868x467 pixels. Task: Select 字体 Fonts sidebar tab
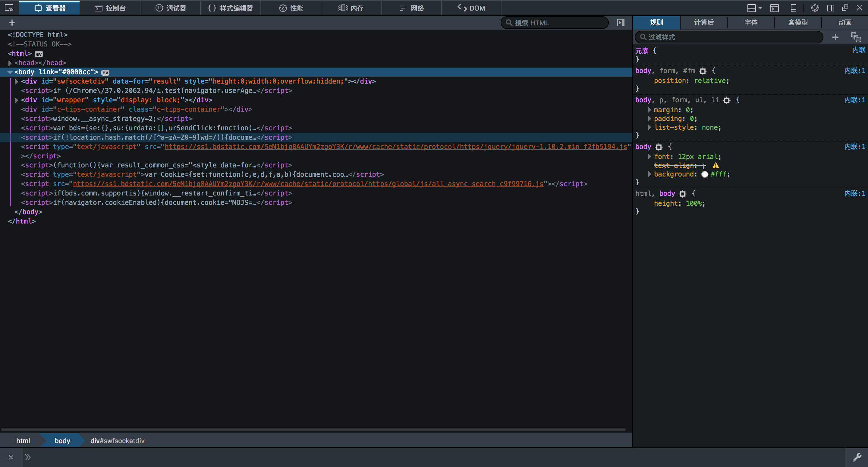click(751, 23)
